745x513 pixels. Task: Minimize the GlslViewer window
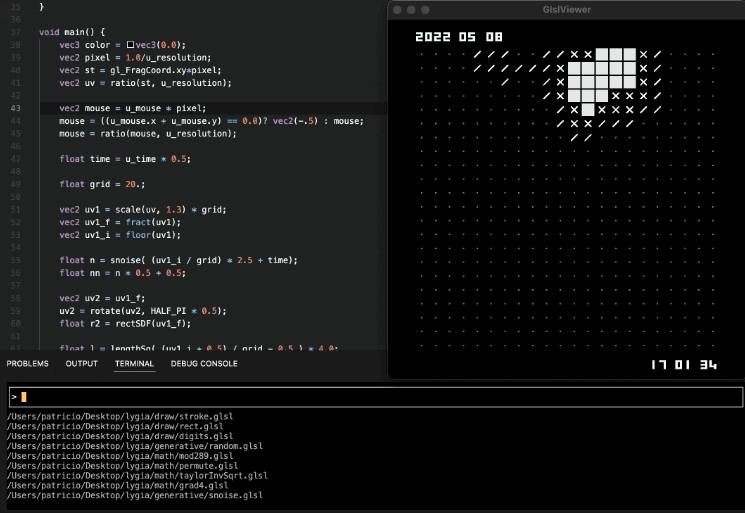point(411,10)
